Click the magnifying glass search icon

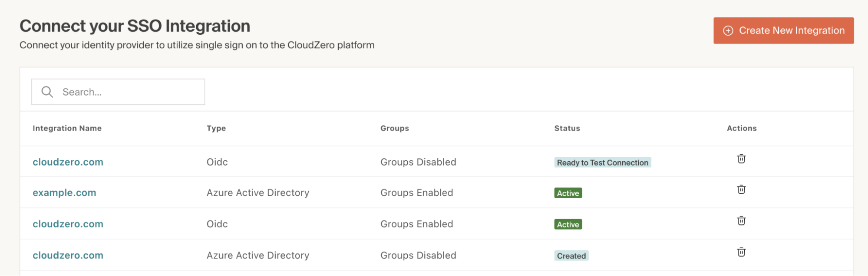coord(47,92)
